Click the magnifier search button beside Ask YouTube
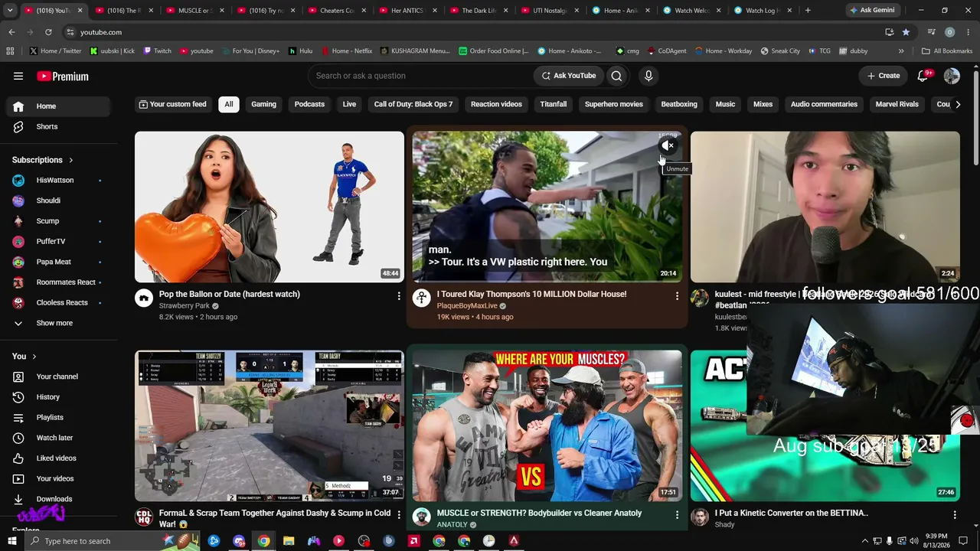The height and width of the screenshot is (551, 980). click(616, 76)
